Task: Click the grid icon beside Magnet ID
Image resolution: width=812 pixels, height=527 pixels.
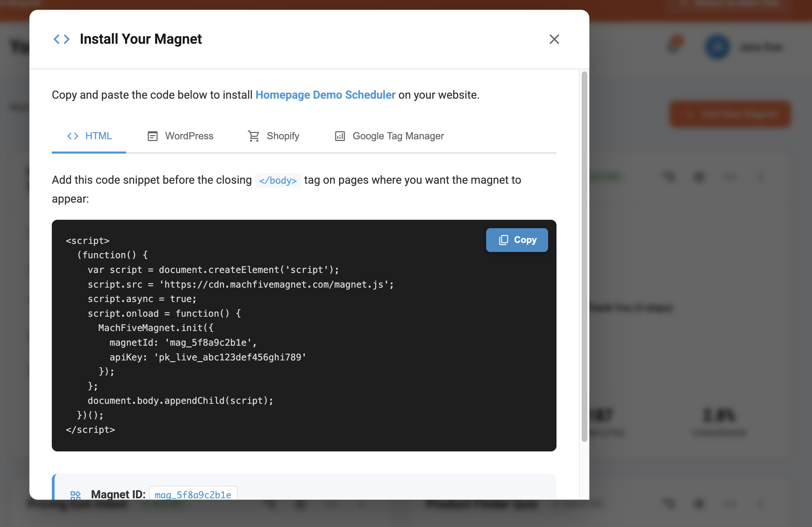Action: click(x=75, y=494)
